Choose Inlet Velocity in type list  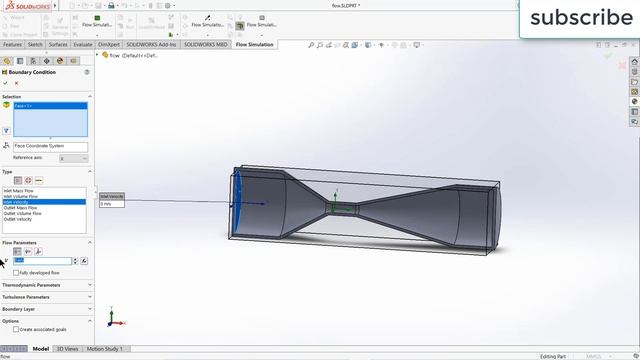click(x=44, y=202)
